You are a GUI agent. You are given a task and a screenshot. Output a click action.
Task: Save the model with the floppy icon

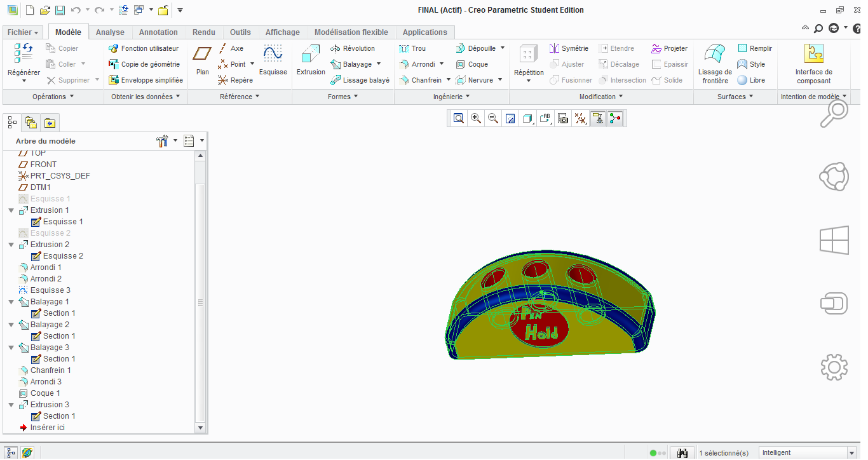pos(60,10)
